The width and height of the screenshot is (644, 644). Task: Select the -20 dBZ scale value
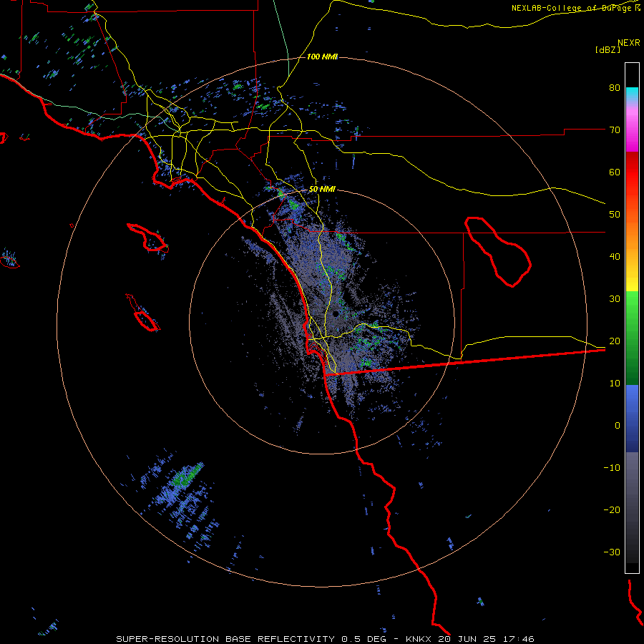612,510
